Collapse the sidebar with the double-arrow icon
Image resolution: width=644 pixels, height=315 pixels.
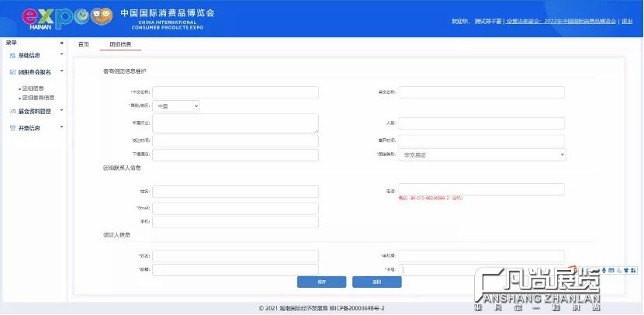coord(61,43)
